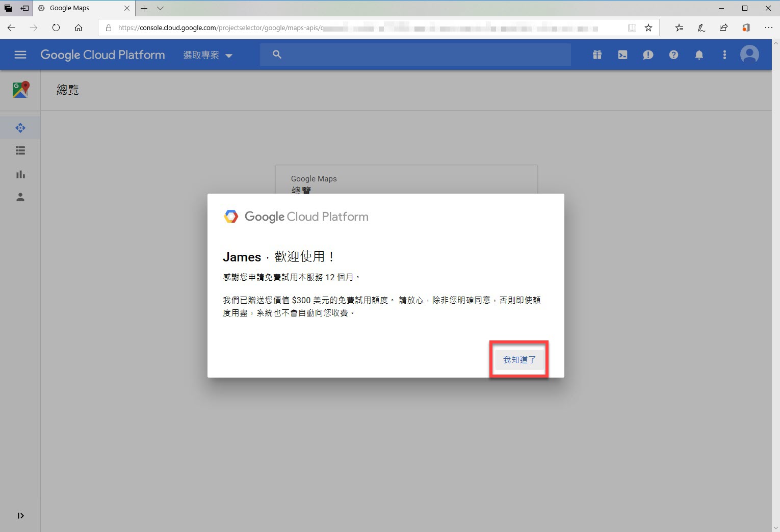Open the notifications bell icon
The width and height of the screenshot is (780, 532).
click(x=699, y=55)
